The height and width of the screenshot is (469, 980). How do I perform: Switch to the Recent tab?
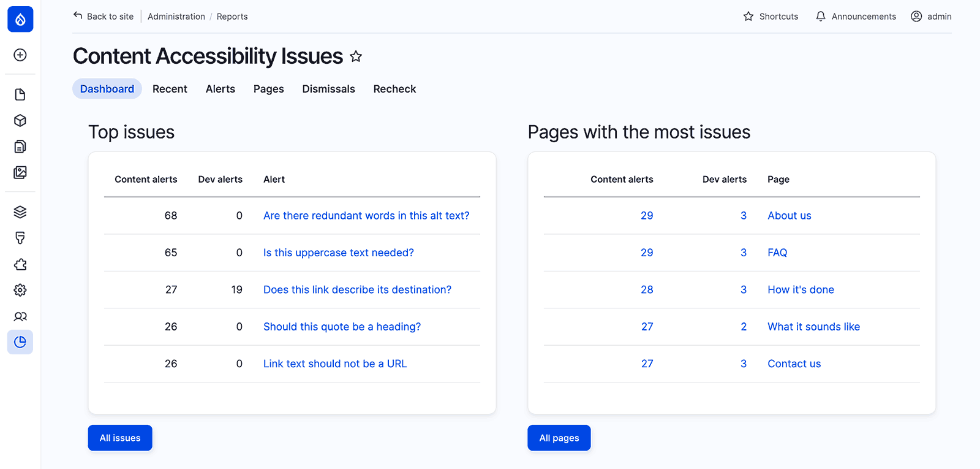pyautogui.click(x=170, y=89)
